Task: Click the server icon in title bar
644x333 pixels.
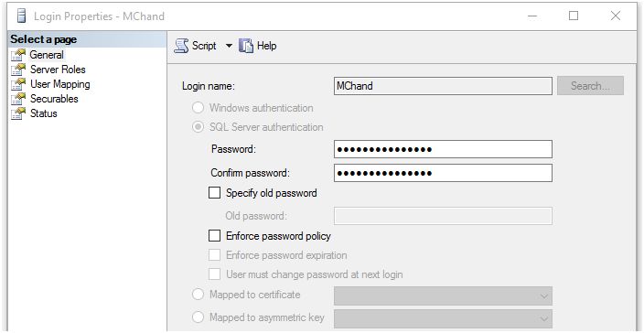Action: click(21, 16)
